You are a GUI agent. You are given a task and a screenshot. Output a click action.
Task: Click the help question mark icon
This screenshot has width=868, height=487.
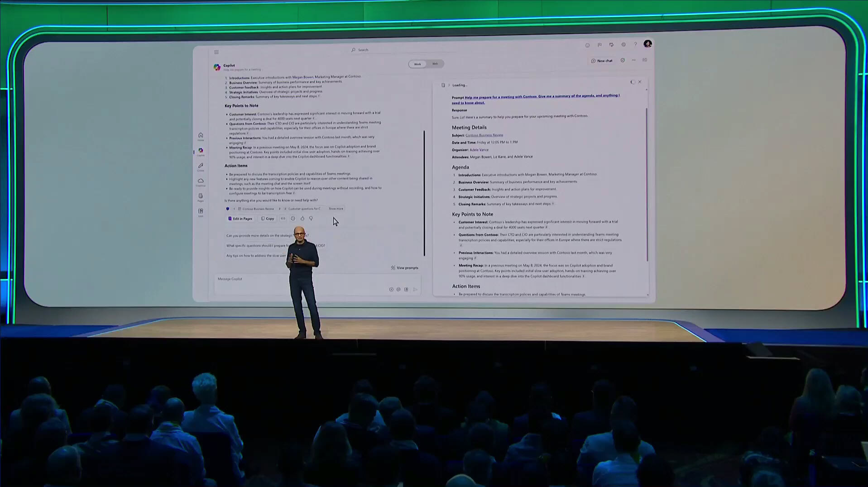click(635, 44)
